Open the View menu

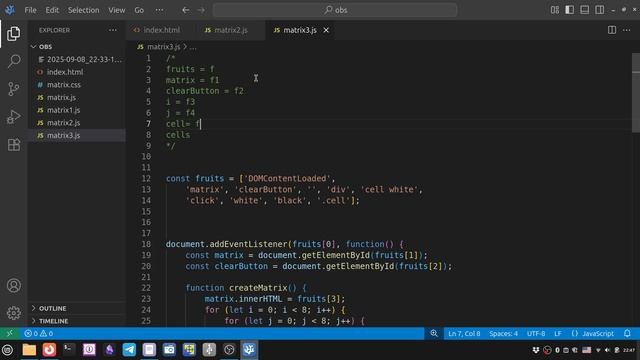117,10
